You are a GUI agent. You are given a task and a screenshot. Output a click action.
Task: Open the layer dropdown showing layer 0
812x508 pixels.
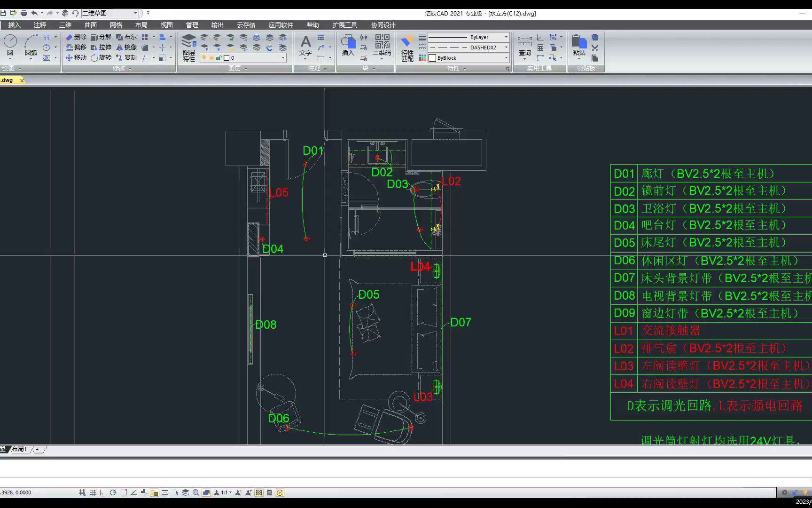click(x=243, y=58)
